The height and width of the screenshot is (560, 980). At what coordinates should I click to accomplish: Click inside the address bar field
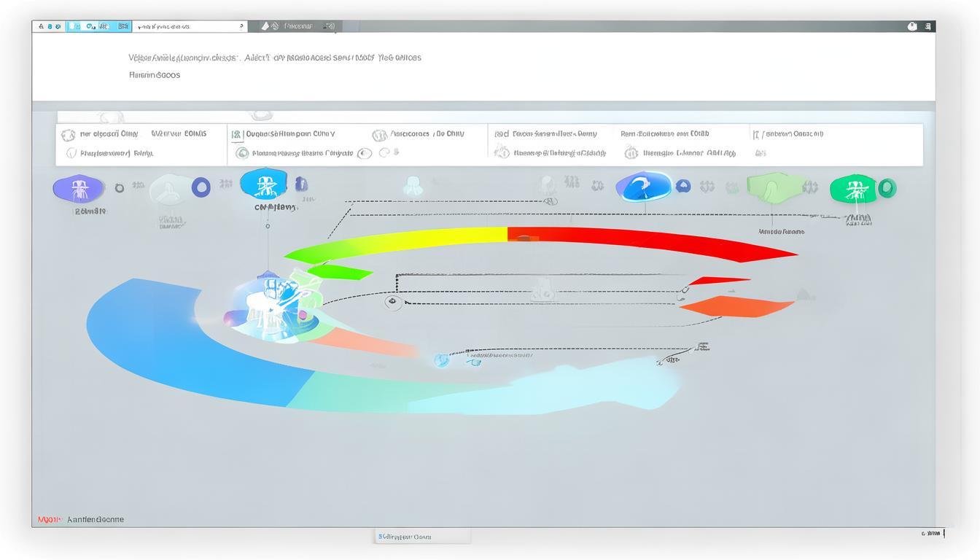(x=186, y=26)
